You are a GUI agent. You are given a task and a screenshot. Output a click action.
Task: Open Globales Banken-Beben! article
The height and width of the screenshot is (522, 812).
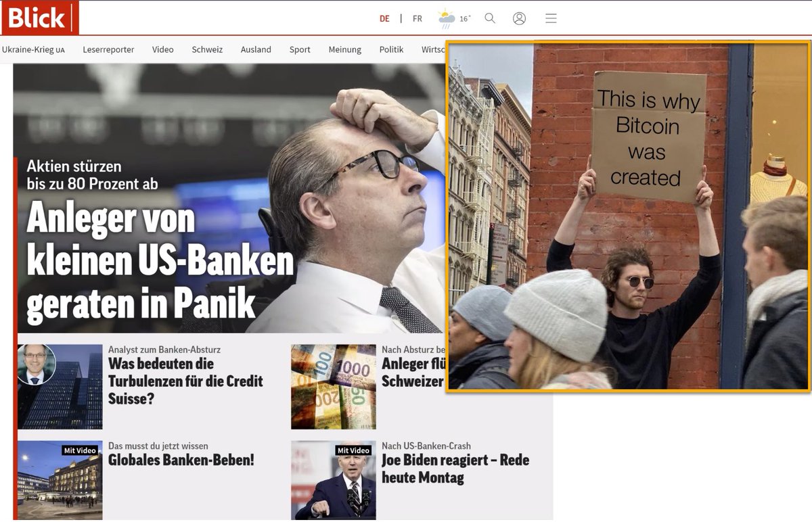[x=181, y=460]
